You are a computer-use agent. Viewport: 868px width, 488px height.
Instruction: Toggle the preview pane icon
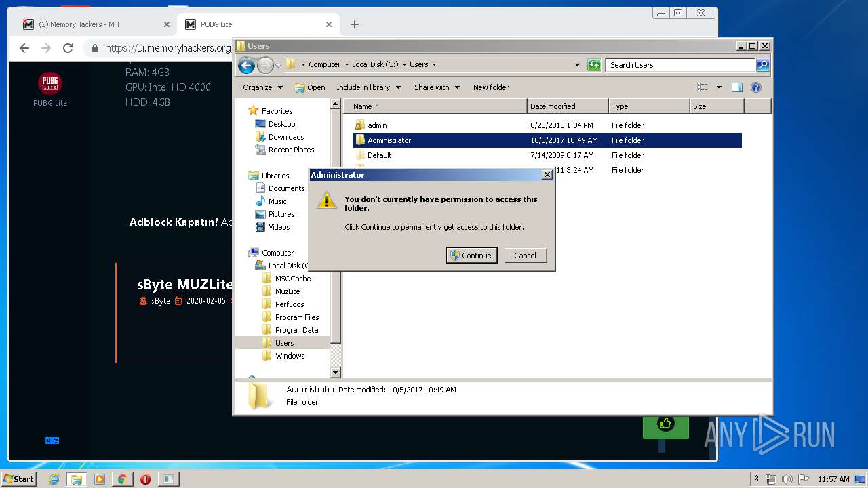(x=737, y=87)
